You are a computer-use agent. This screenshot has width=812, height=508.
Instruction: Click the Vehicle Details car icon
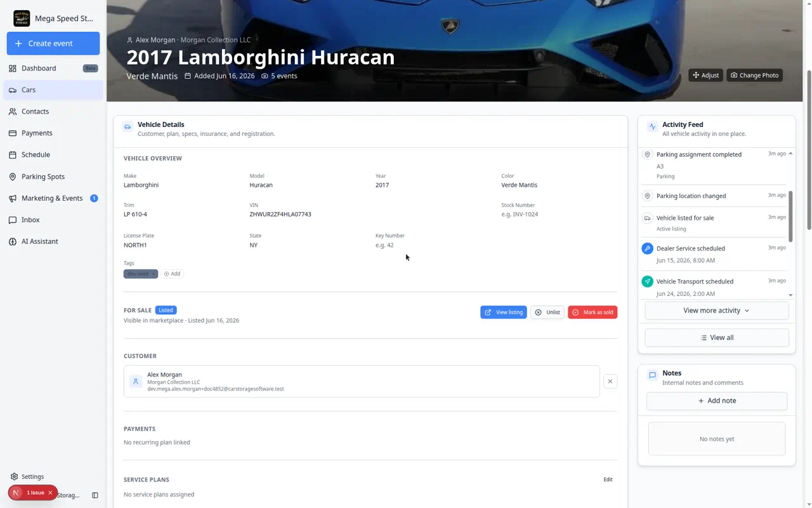[x=128, y=127]
